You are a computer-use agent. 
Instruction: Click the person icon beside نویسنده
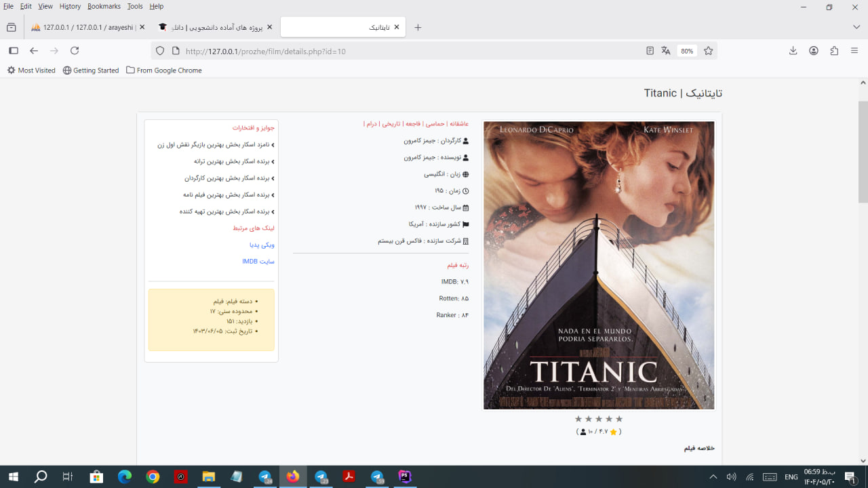click(x=465, y=157)
